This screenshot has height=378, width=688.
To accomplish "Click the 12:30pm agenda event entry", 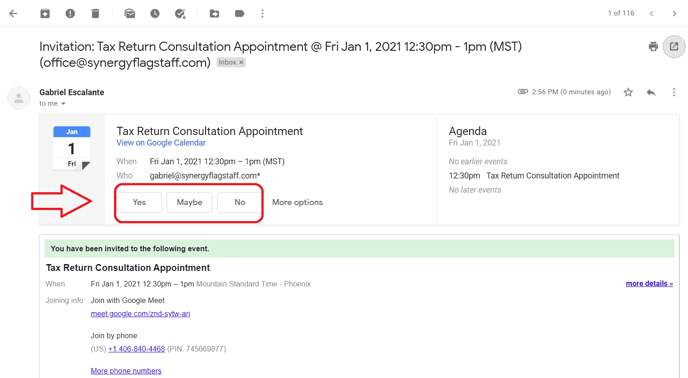I will tap(534, 176).
